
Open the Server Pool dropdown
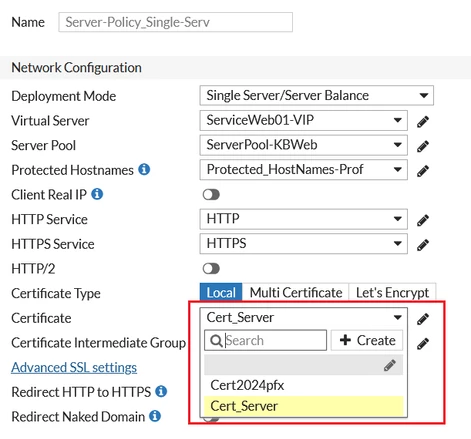pyautogui.click(x=304, y=145)
